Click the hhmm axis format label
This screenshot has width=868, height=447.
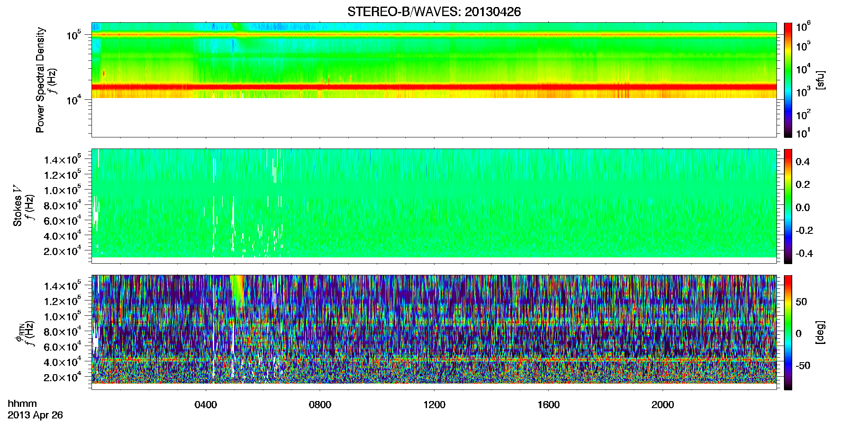click(22, 404)
